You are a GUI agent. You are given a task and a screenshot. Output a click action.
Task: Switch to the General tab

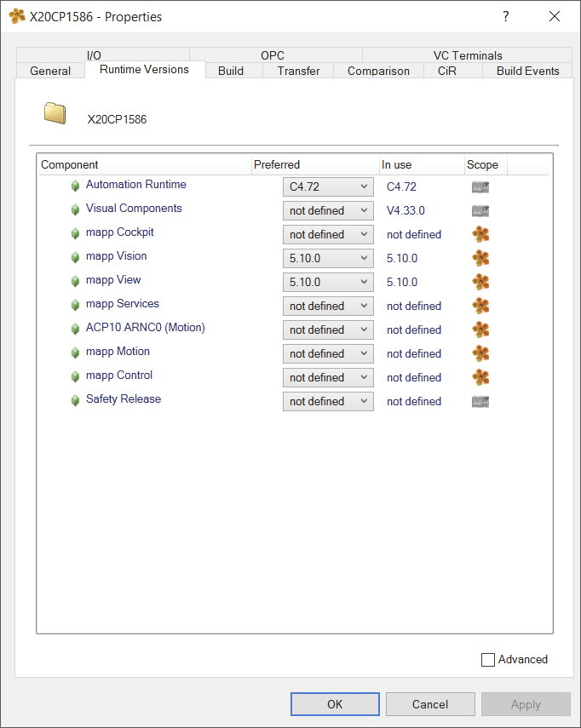(x=50, y=71)
